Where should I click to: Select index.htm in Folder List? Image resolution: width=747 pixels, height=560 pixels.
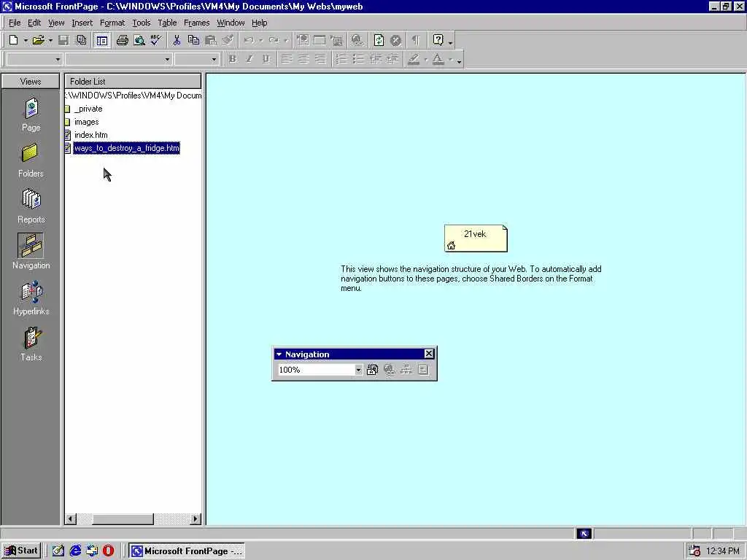coord(90,135)
